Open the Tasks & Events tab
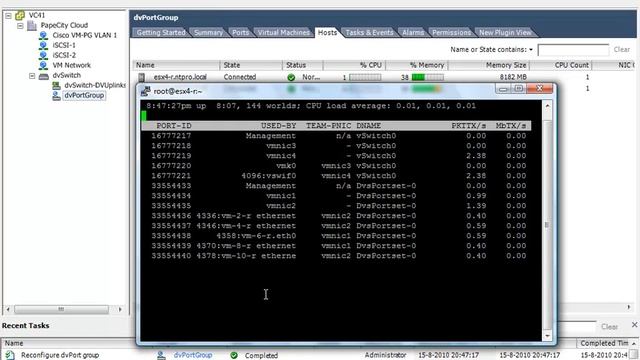 [x=369, y=32]
